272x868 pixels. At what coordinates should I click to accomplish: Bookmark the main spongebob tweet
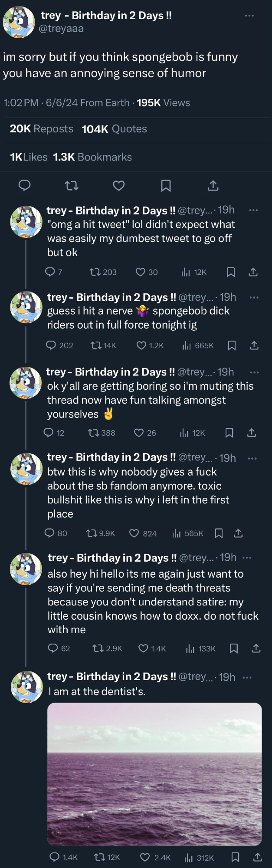coord(166,186)
